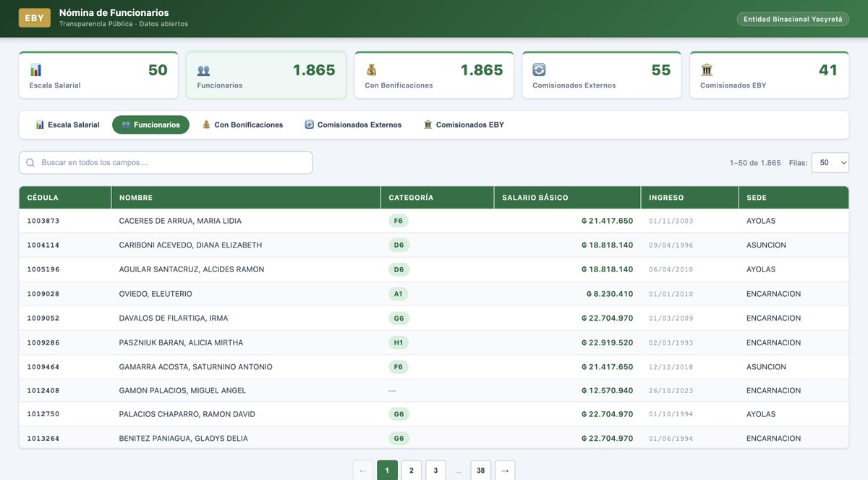Click the Nómina de Funcionarios title
This screenshot has width=868, height=480.
tap(114, 12)
